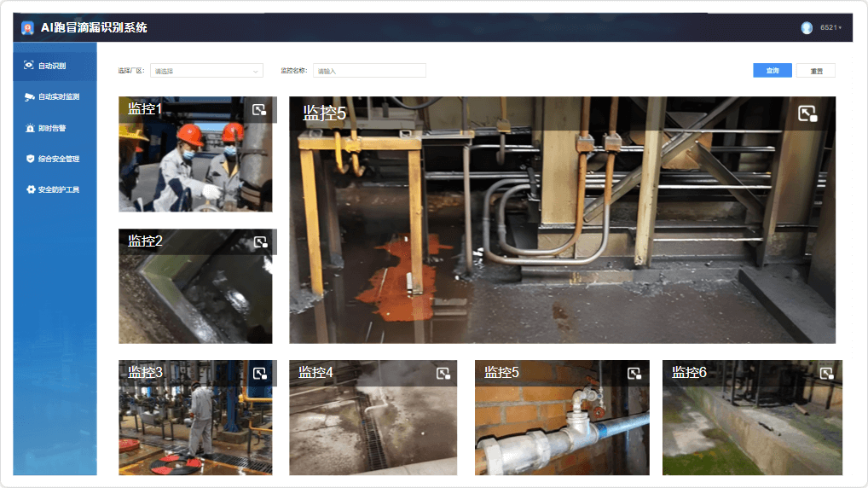
Task: Click the expand icon on the small 监控5 pipe feed
Action: click(634, 373)
